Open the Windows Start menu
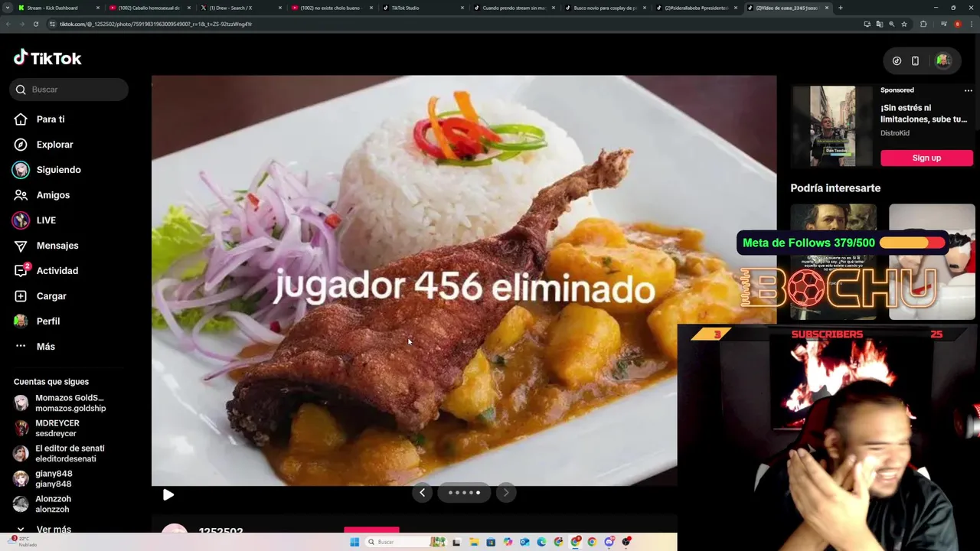This screenshot has height=551, width=980. [x=354, y=542]
